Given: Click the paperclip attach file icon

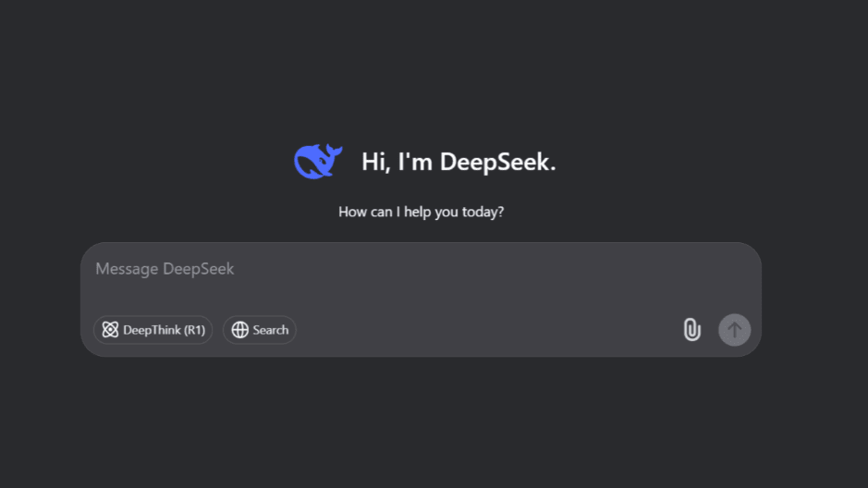Looking at the screenshot, I should coord(691,330).
